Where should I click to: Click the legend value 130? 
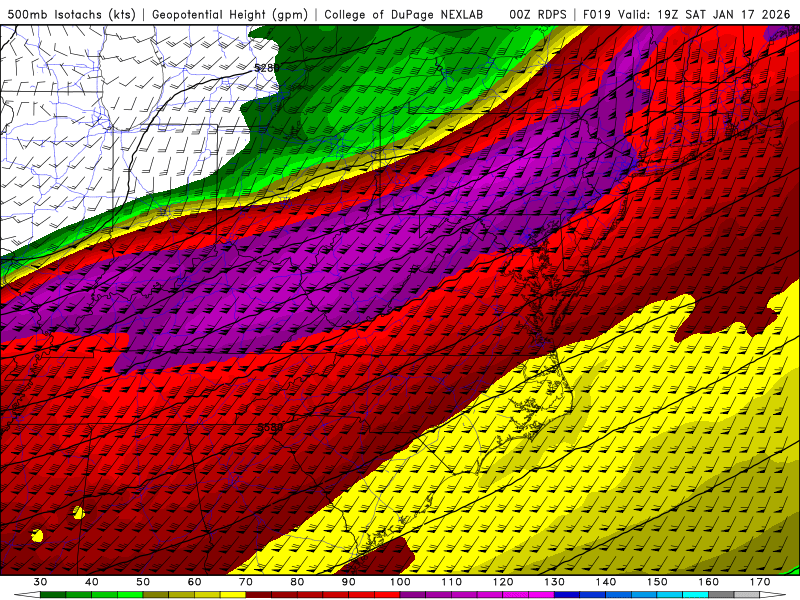click(554, 582)
